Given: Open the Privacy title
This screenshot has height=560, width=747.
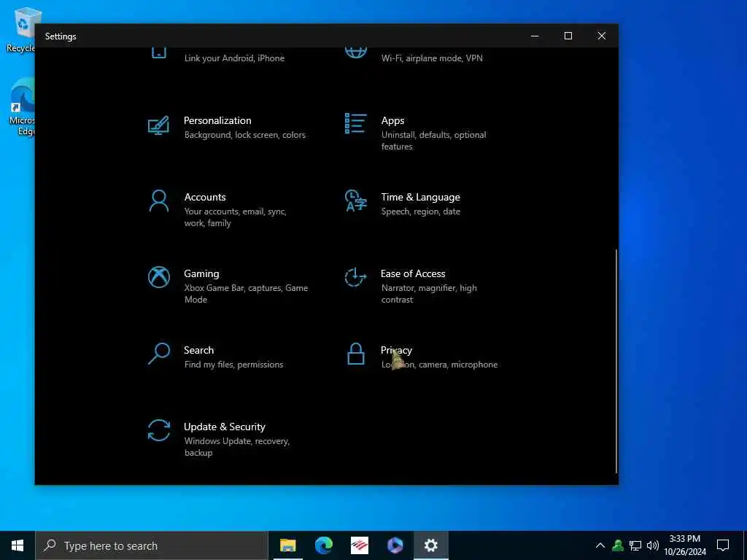Looking at the screenshot, I should [396, 351].
